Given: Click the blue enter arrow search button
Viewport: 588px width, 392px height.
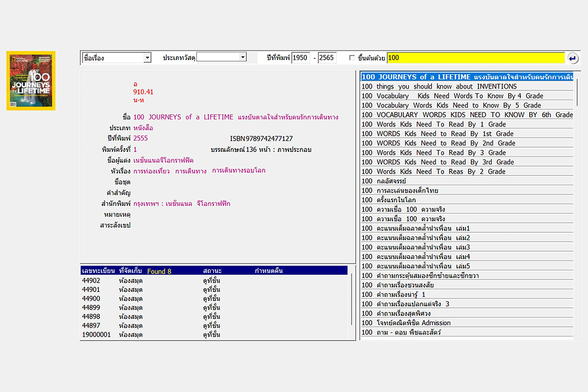Looking at the screenshot, I should (572, 58).
